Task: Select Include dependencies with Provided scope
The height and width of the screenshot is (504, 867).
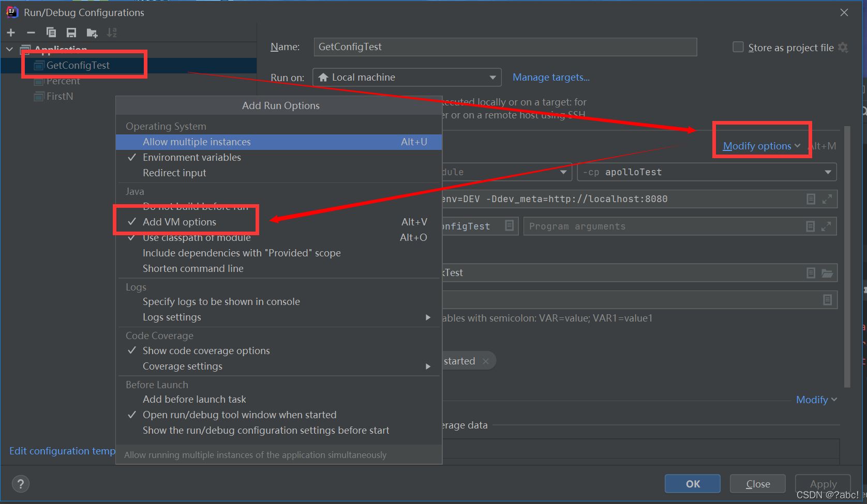Action: click(x=279, y=253)
